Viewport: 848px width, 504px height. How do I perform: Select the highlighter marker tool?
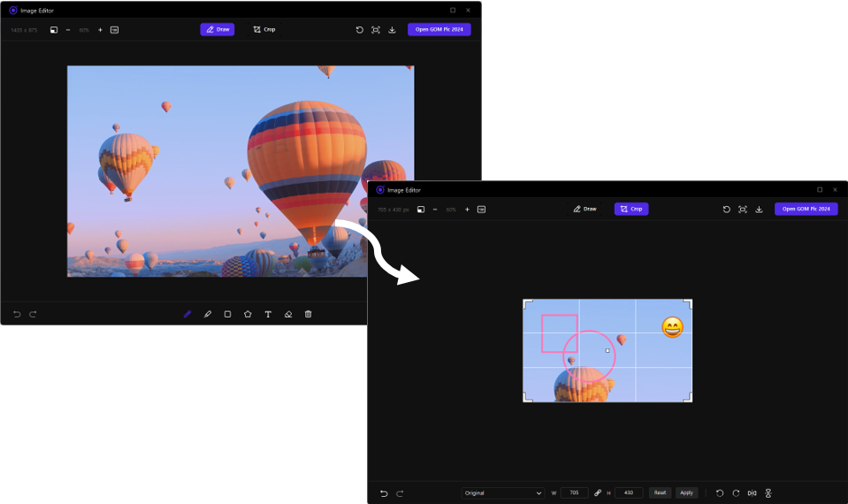pyautogui.click(x=208, y=314)
